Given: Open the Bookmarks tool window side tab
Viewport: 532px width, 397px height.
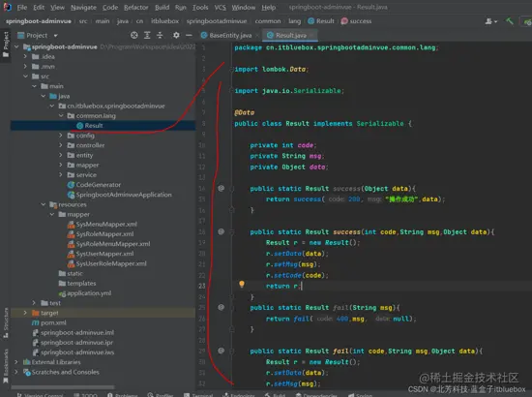Looking at the screenshot, I should point(6,366).
